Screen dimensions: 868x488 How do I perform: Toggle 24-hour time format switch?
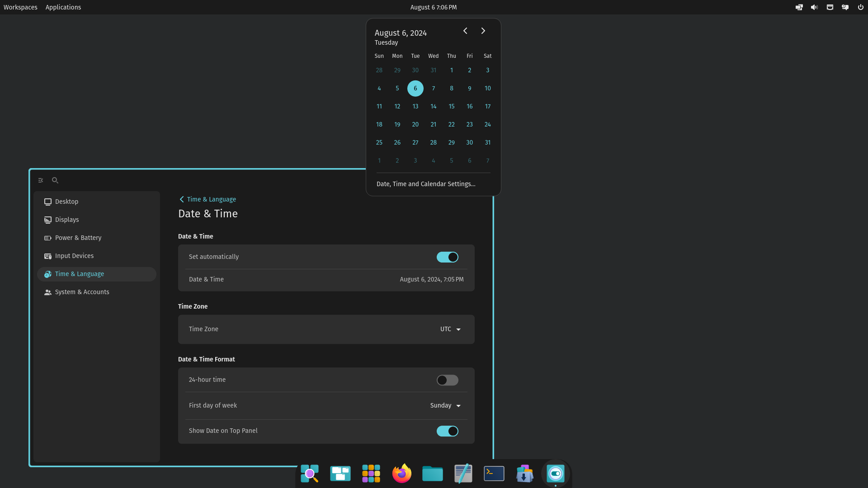pos(447,380)
